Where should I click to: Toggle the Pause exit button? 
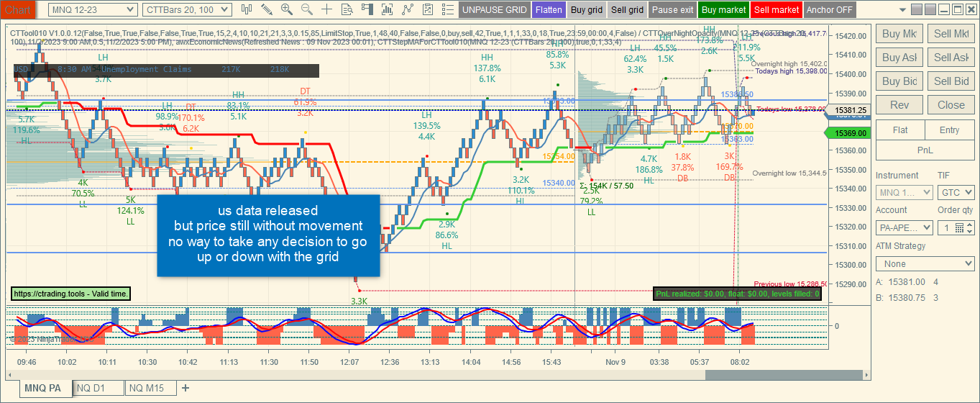coord(673,10)
